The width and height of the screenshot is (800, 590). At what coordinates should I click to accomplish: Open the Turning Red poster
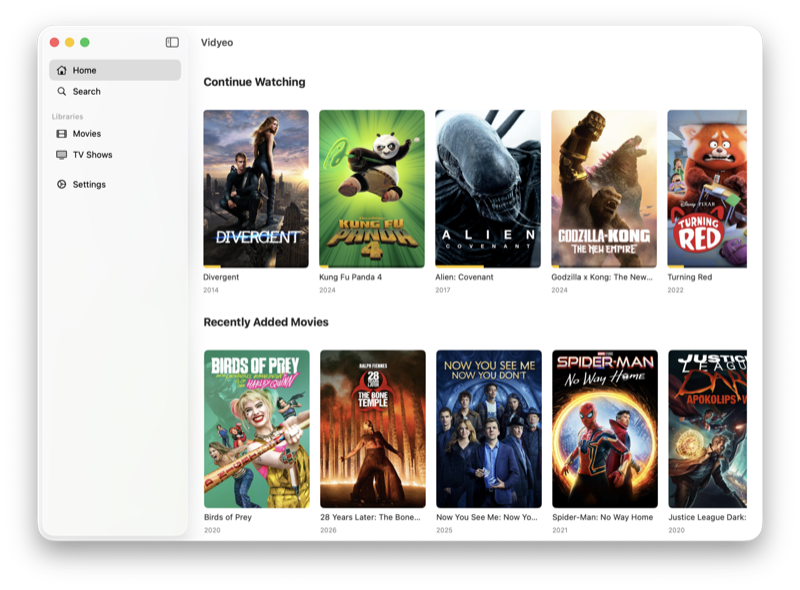tap(707, 189)
